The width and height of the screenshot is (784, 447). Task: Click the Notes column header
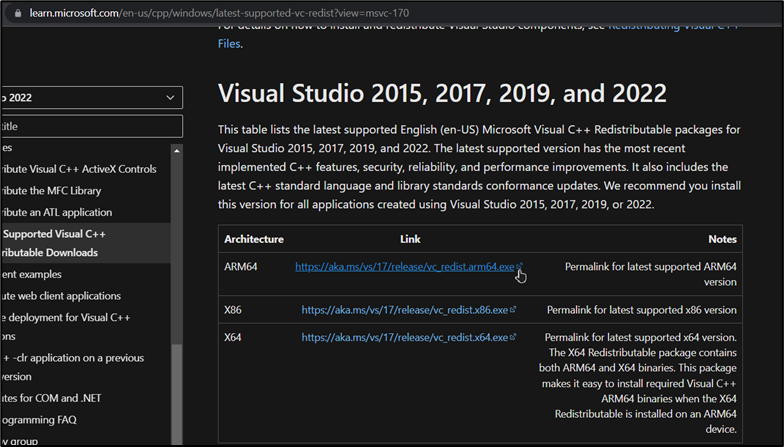click(x=722, y=239)
